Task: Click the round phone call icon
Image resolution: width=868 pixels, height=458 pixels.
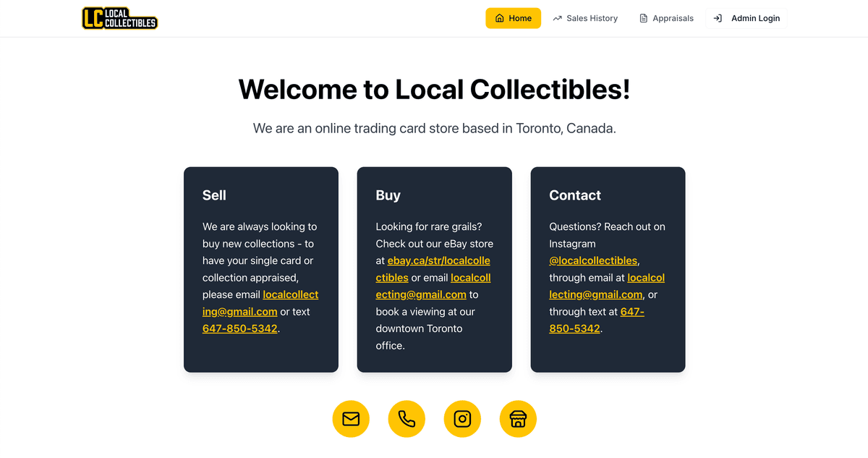Action: 407,419
